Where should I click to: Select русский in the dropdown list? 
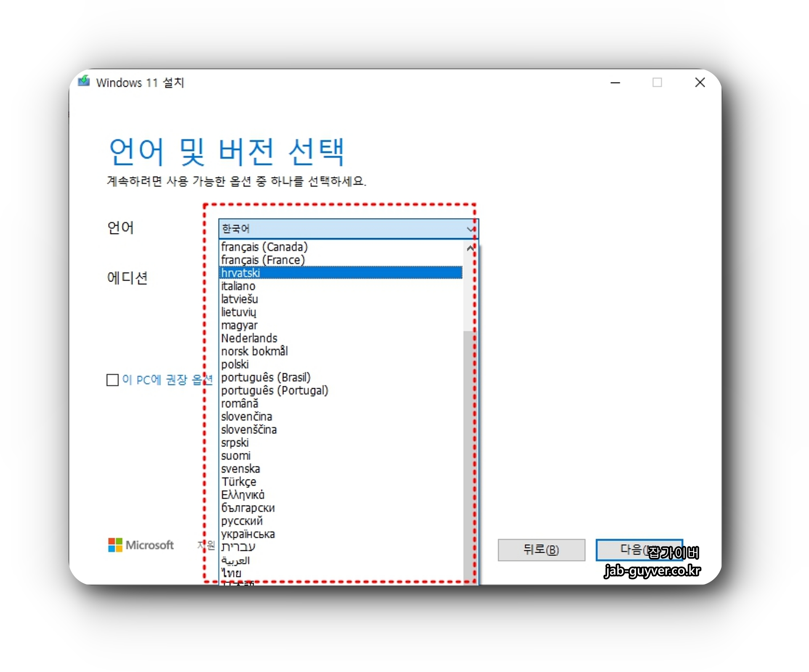242,521
